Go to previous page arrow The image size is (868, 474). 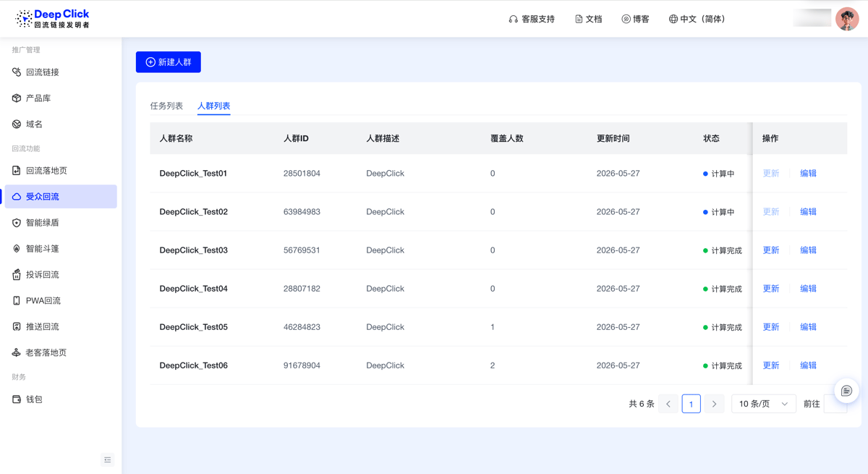point(668,404)
